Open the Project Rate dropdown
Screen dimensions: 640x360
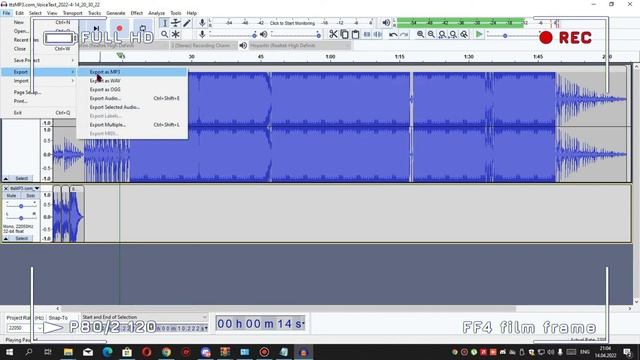(x=24, y=328)
